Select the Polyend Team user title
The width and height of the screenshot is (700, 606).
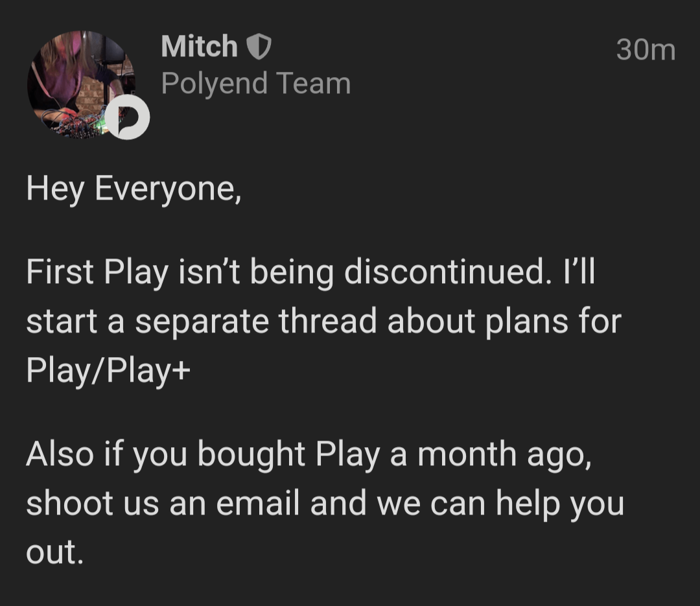click(256, 83)
